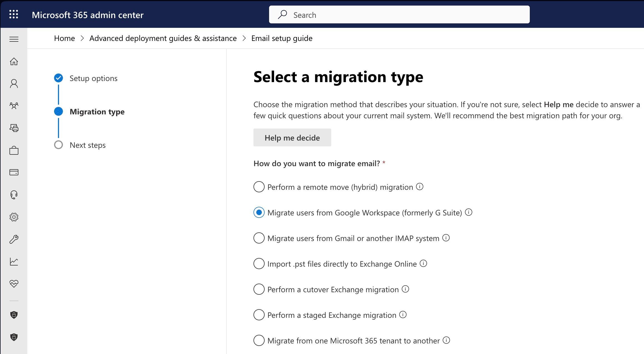
Task: Open the Microsoft 365 app launcher grid
Action: pyautogui.click(x=14, y=14)
